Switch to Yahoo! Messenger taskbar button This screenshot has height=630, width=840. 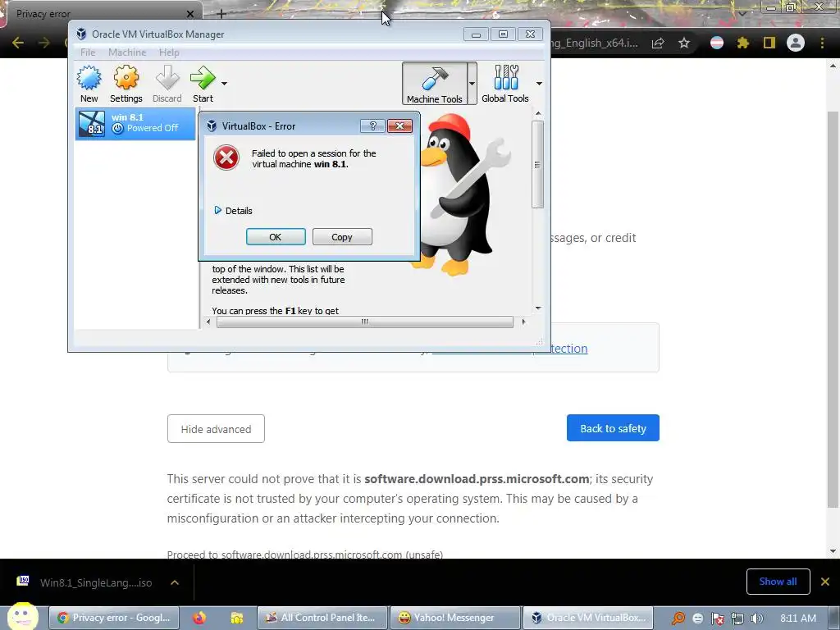[x=454, y=618]
